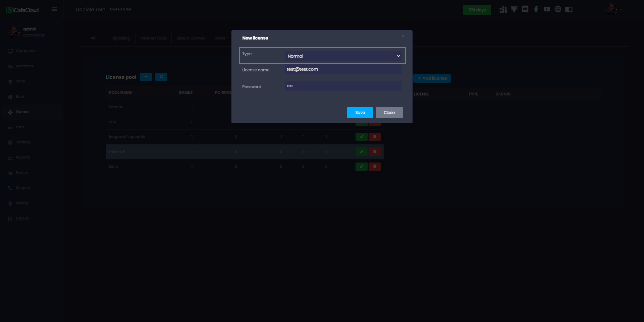Save the new license
This screenshot has width=644, height=322.
pos(360,113)
